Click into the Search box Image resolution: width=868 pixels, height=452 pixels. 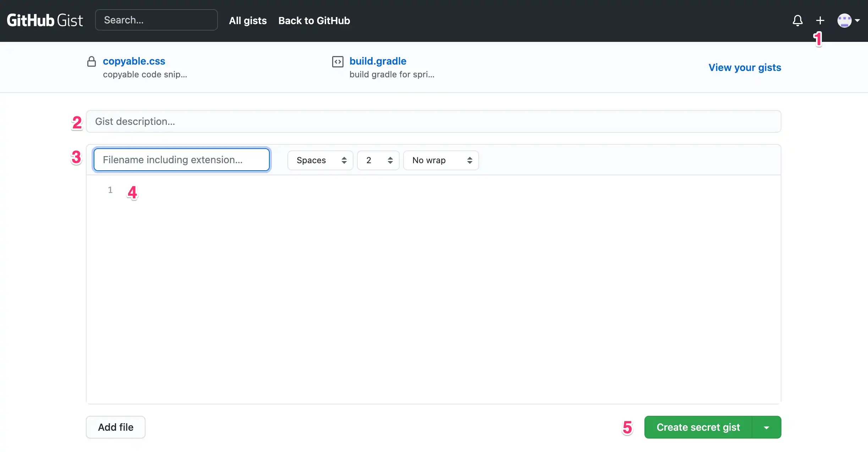(x=156, y=20)
